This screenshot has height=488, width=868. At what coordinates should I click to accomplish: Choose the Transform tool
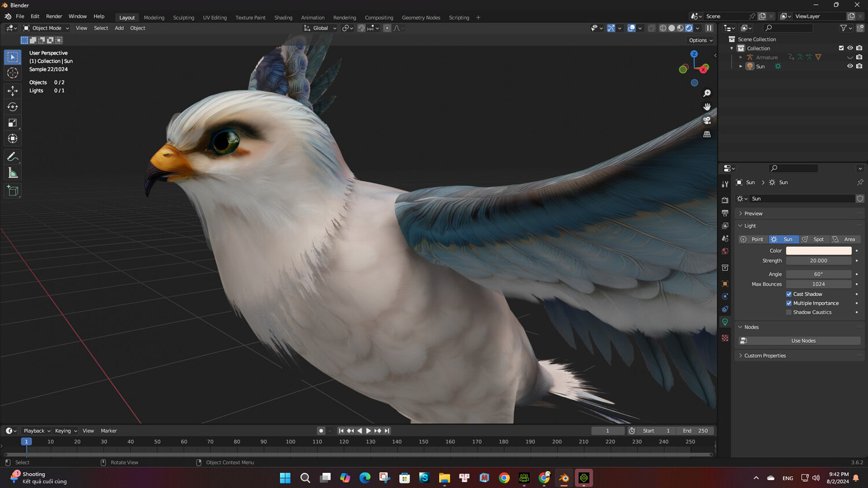13,138
